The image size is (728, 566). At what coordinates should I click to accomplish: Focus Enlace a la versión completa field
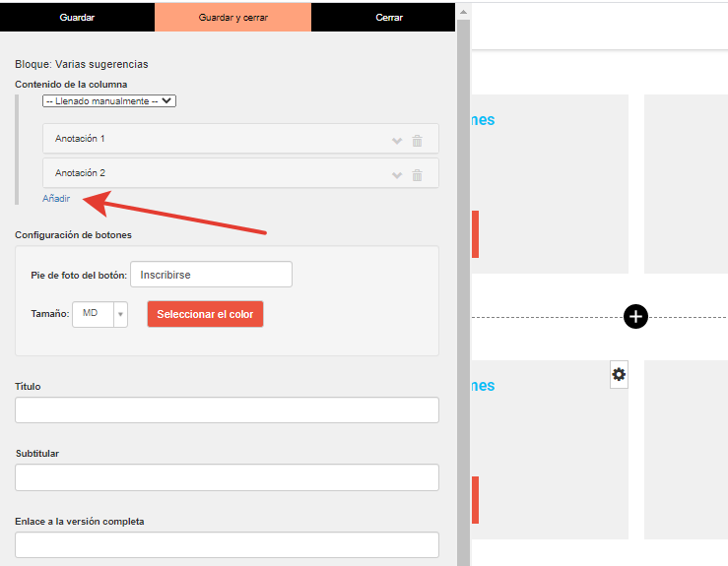[x=227, y=544]
